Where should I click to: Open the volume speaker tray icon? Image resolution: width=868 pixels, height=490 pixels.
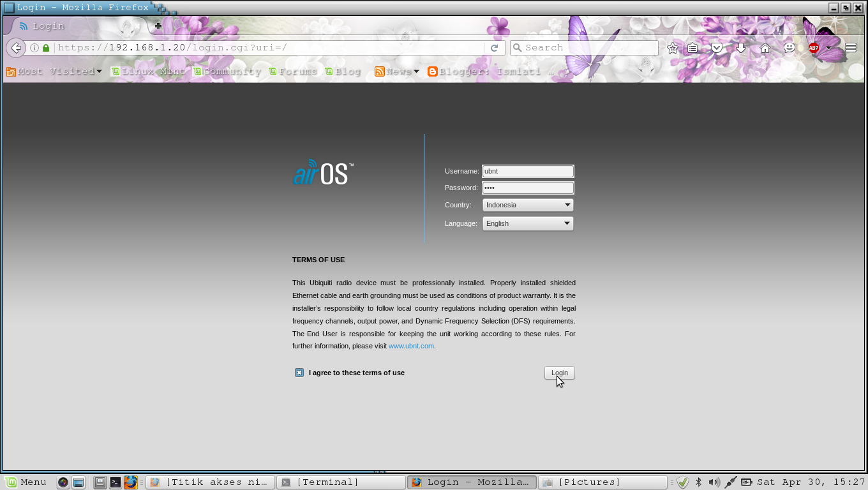pos(714,482)
